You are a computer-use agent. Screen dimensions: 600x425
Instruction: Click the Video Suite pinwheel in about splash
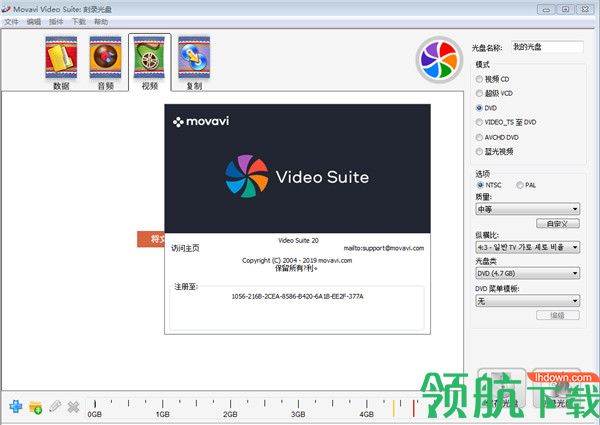(x=247, y=176)
